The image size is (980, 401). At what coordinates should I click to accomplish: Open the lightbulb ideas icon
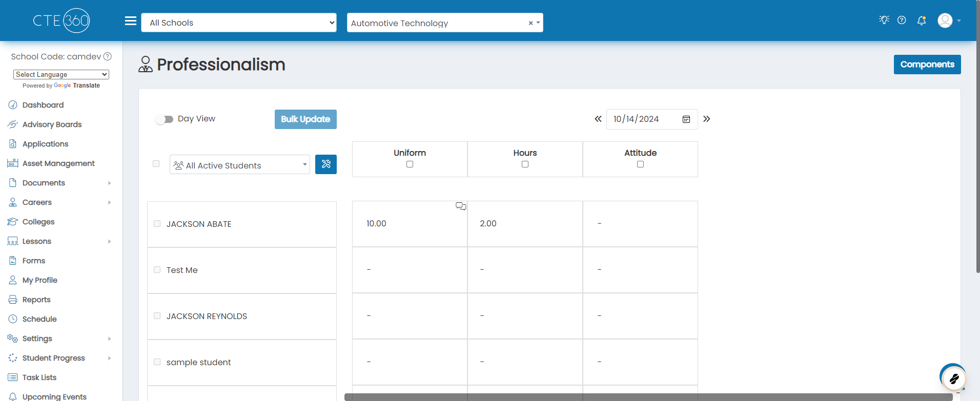click(x=884, y=20)
